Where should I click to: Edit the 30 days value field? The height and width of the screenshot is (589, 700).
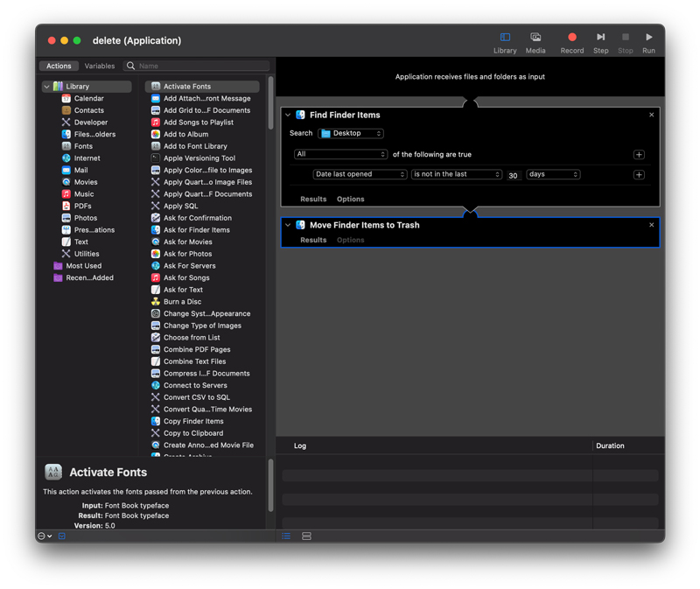(514, 175)
